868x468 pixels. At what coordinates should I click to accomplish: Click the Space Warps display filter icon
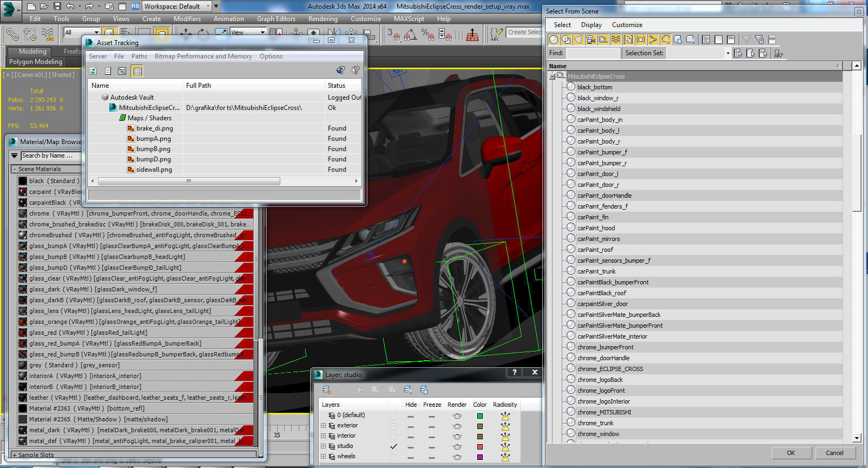pos(616,40)
